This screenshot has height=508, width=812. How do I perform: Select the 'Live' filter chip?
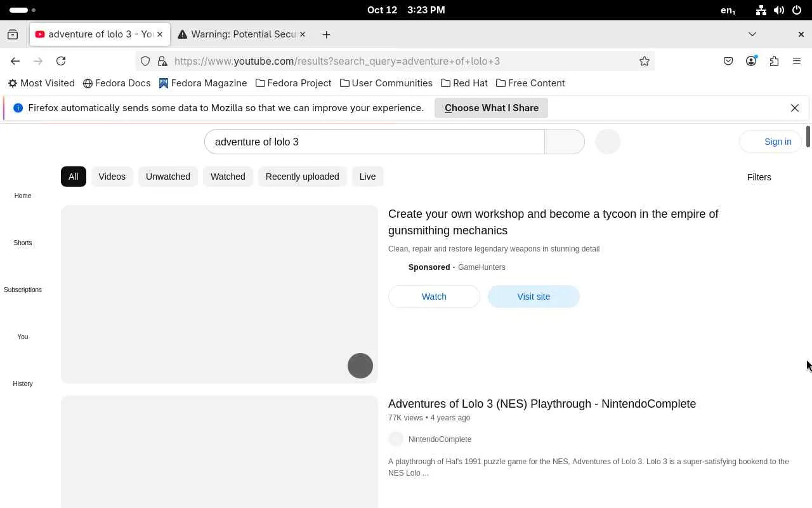(x=368, y=177)
